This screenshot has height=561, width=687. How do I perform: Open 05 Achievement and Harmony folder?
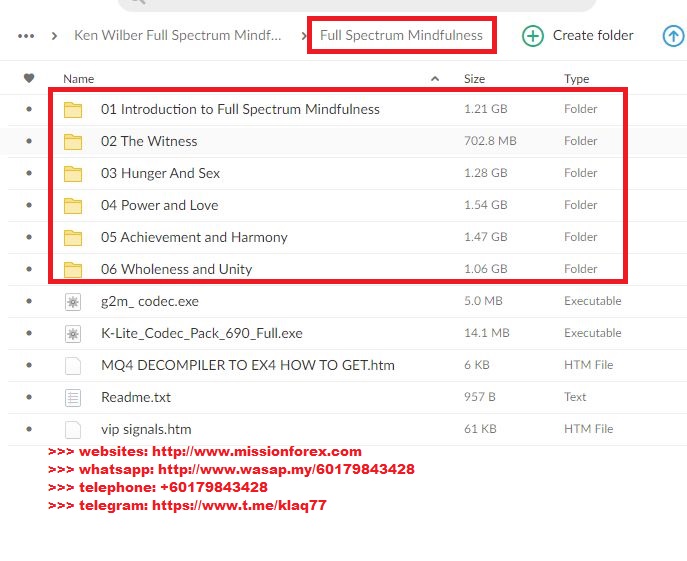[x=194, y=237]
